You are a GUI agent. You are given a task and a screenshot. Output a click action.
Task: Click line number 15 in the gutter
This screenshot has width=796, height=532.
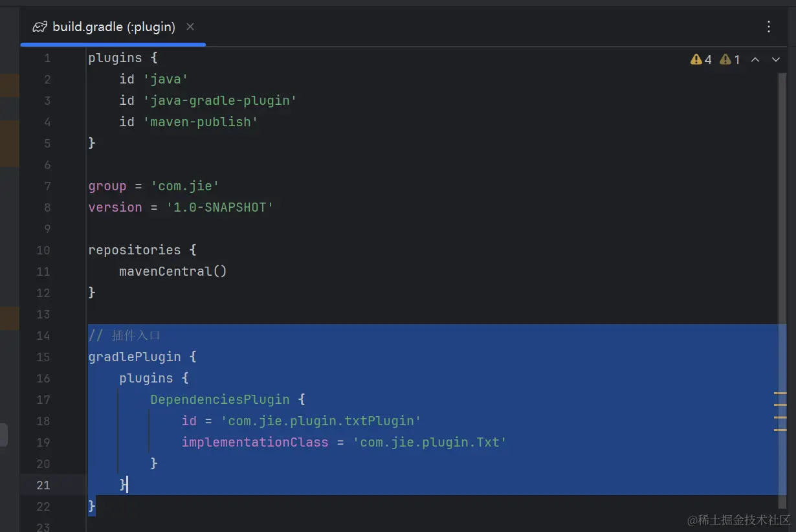43,357
